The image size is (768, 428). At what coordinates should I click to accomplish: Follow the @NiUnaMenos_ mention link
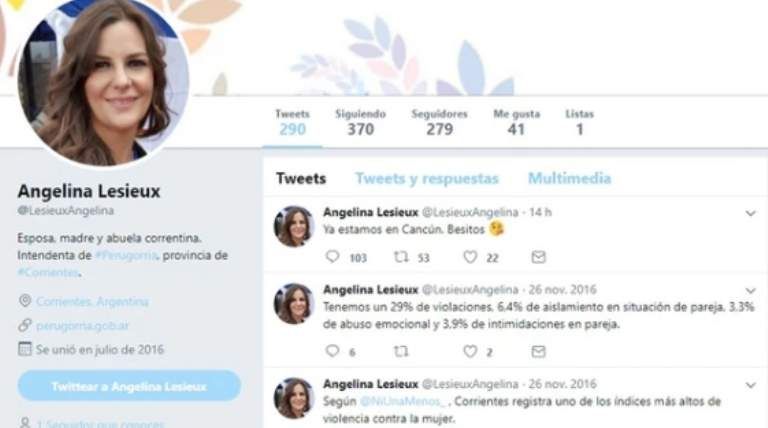[403, 402]
